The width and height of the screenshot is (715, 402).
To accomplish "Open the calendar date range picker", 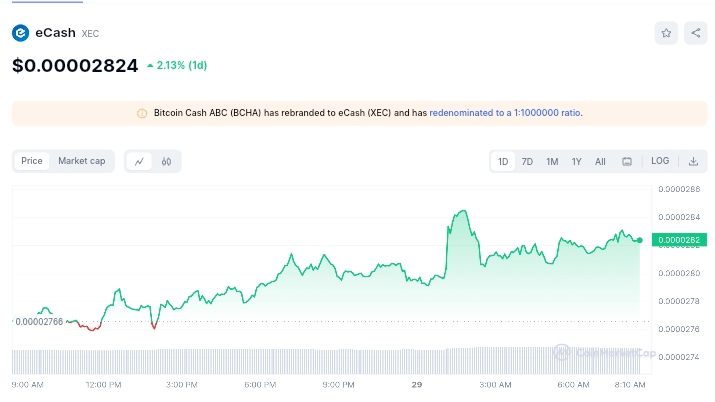I will click(x=627, y=161).
